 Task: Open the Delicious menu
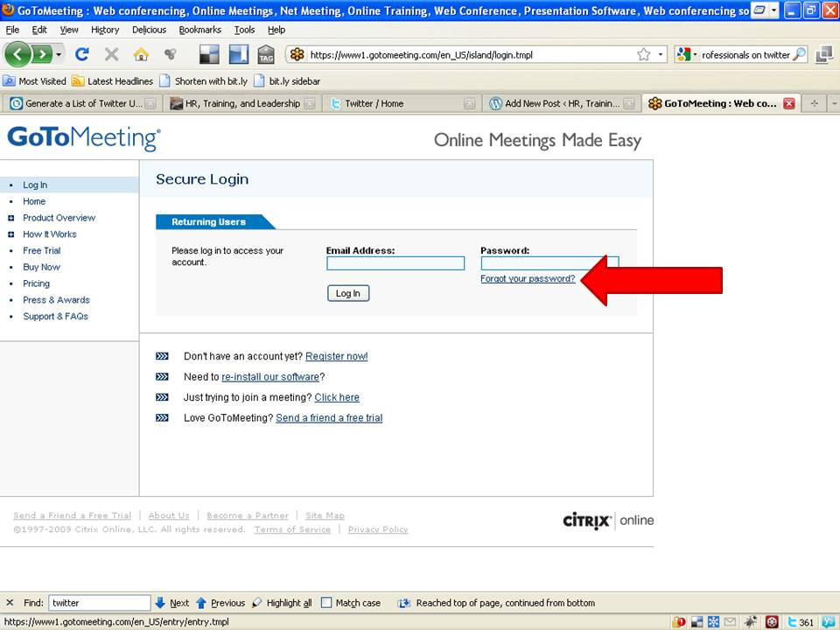149,30
